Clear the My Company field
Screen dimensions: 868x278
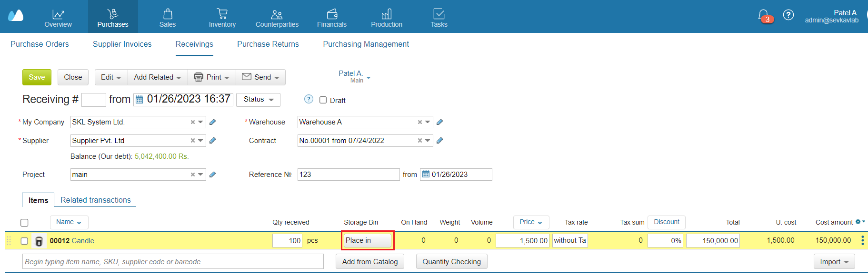tap(193, 122)
